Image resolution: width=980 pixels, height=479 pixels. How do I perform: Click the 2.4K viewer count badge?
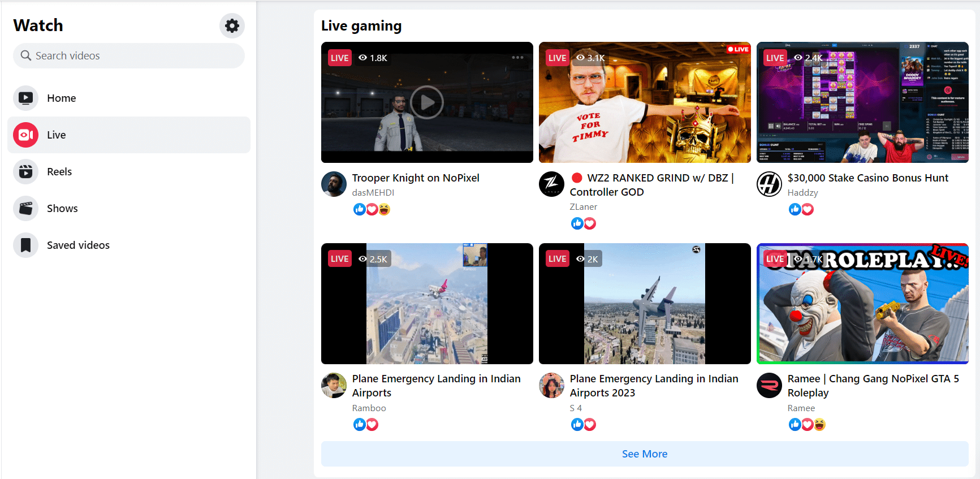(809, 58)
